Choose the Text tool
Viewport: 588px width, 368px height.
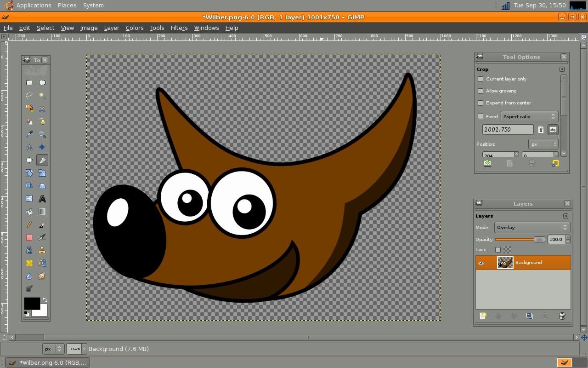tap(42, 199)
